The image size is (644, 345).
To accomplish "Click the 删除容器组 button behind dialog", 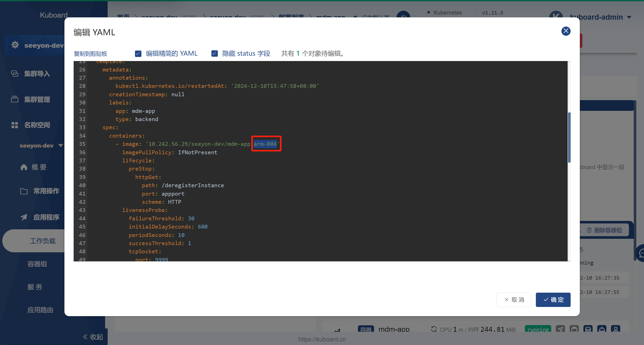I will [605, 230].
